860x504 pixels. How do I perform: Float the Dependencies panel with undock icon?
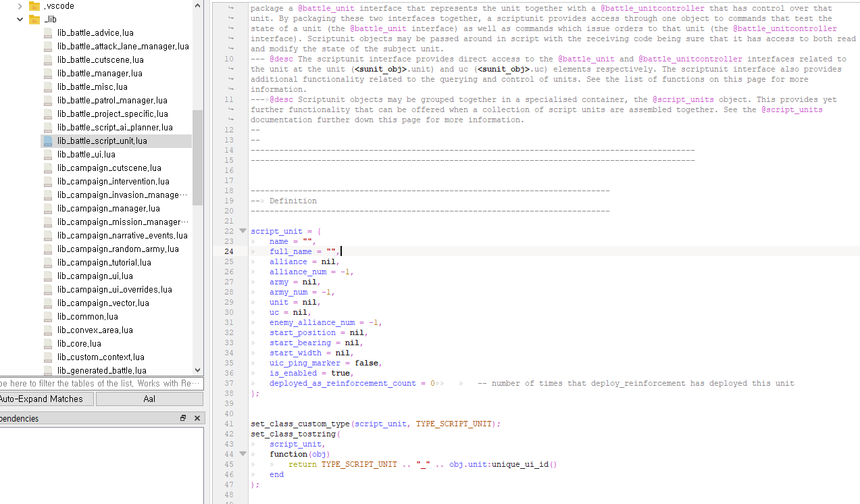pyautogui.click(x=183, y=418)
